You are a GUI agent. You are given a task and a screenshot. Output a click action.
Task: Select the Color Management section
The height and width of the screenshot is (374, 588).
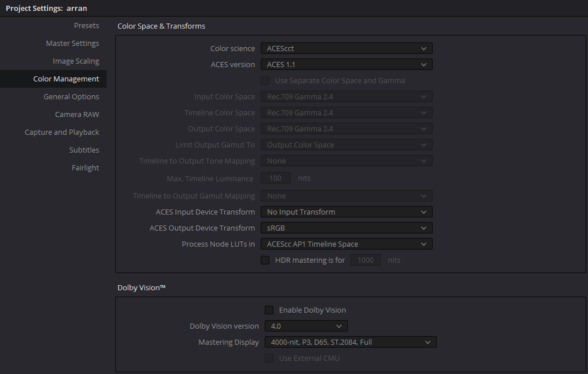click(53, 79)
